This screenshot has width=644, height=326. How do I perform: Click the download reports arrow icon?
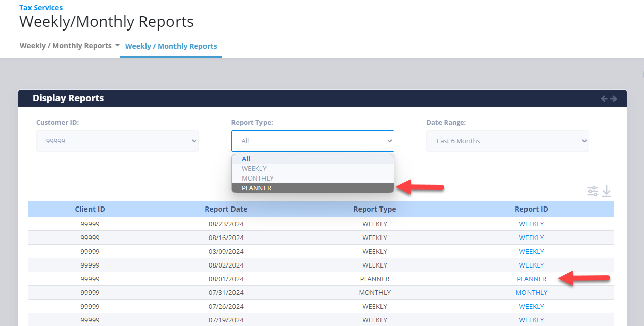point(607,191)
